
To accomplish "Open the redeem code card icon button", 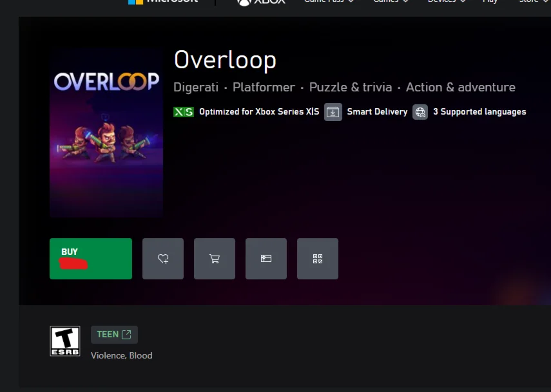I will coord(266,259).
